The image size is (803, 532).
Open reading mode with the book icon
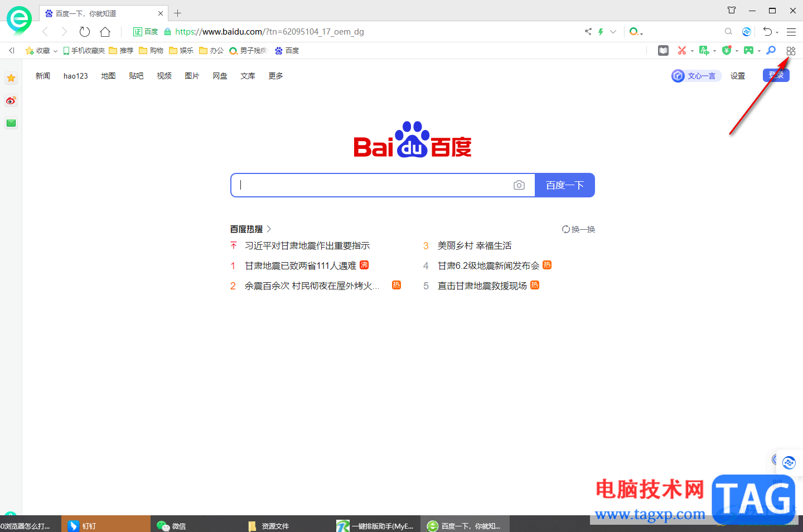[x=662, y=50]
